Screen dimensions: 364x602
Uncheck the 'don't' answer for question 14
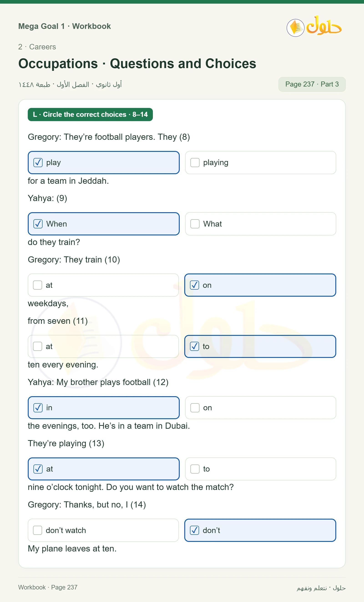pyautogui.click(x=194, y=531)
